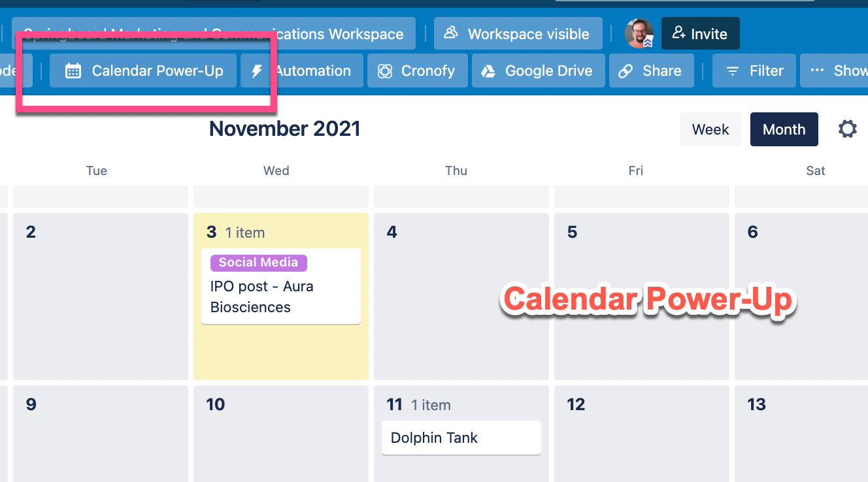Expand the Show more options menu
The image size is (868, 482).
click(x=843, y=71)
